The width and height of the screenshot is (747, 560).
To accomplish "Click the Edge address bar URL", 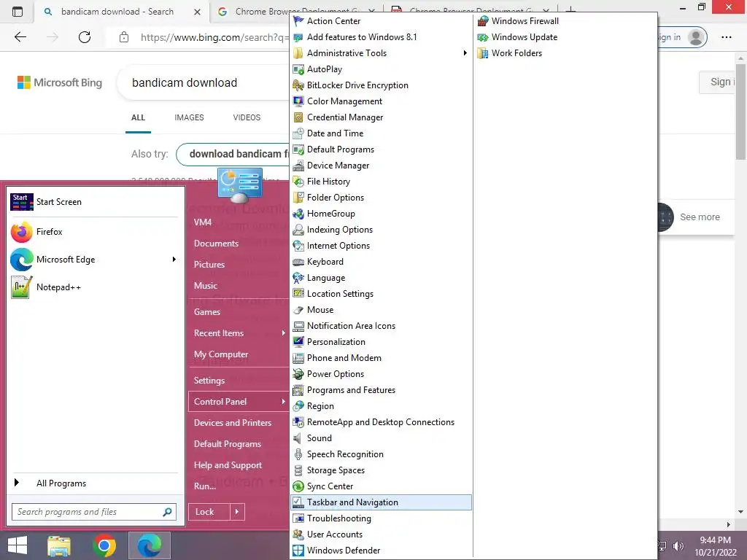I will pos(214,37).
